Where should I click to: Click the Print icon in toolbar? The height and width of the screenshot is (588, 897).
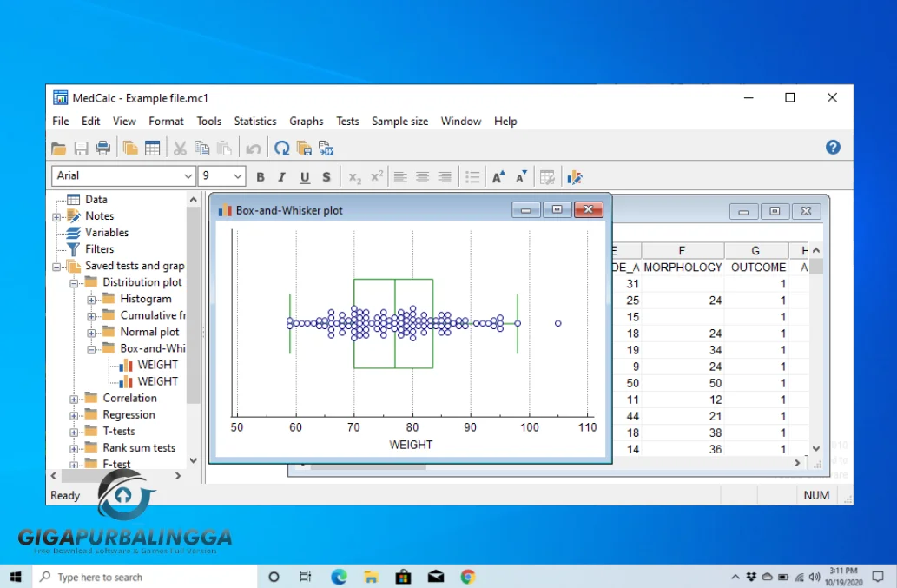click(103, 149)
